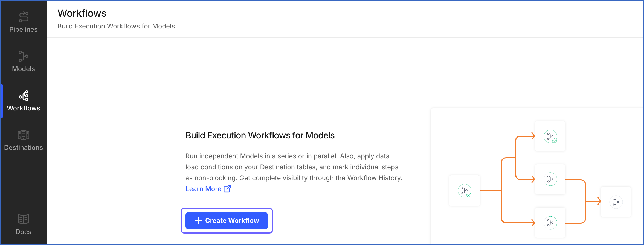Select the bottom model node icon
The width and height of the screenshot is (644, 245).
point(550,223)
